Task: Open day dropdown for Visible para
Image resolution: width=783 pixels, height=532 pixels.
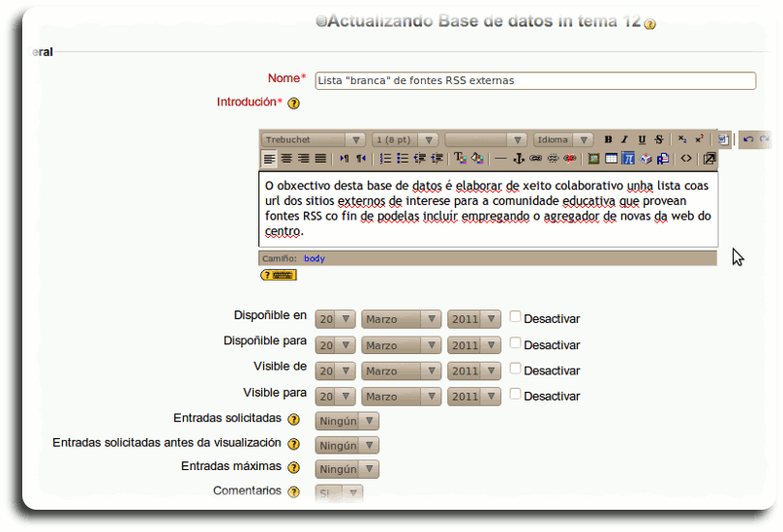Action: [335, 397]
